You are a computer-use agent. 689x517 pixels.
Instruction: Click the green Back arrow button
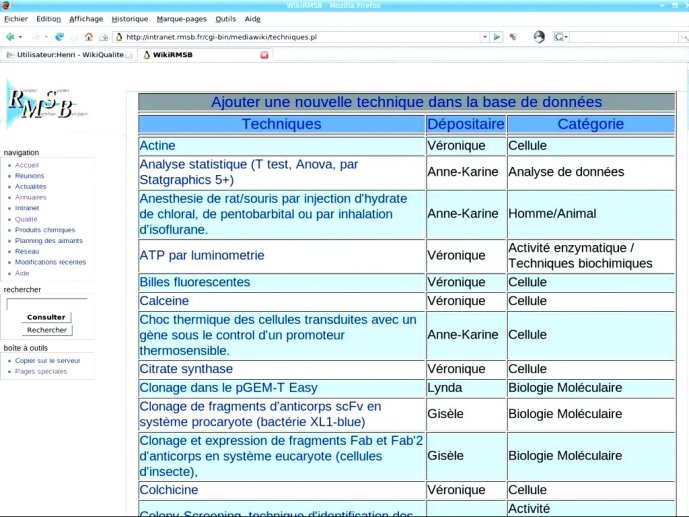[x=10, y=37]
